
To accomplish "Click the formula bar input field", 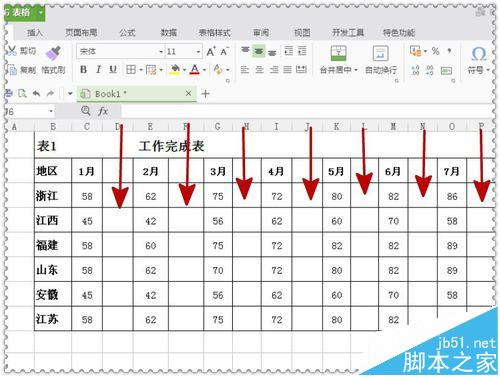I will [307, 111].
